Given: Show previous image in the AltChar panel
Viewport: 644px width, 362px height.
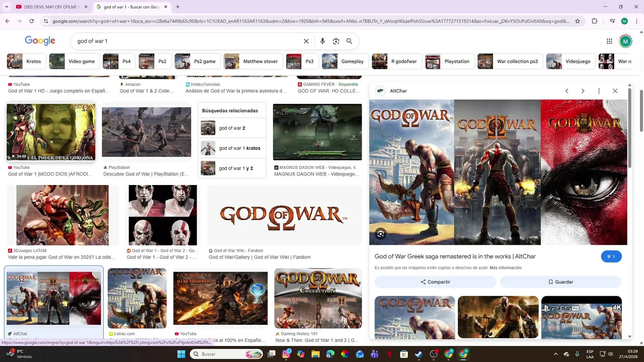Looking at the screenshot, I should (567, 91).
